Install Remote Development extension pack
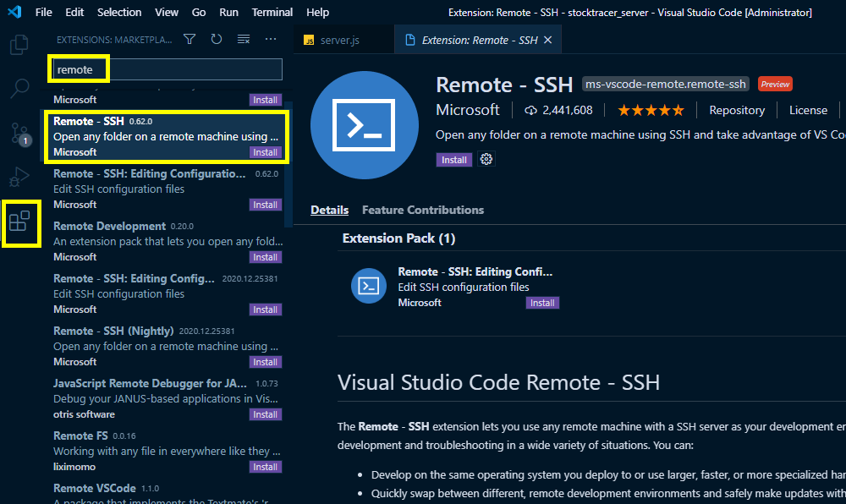The height and width of the screenshot is (504, 846). pyautogui.click(x=266, y=257)
